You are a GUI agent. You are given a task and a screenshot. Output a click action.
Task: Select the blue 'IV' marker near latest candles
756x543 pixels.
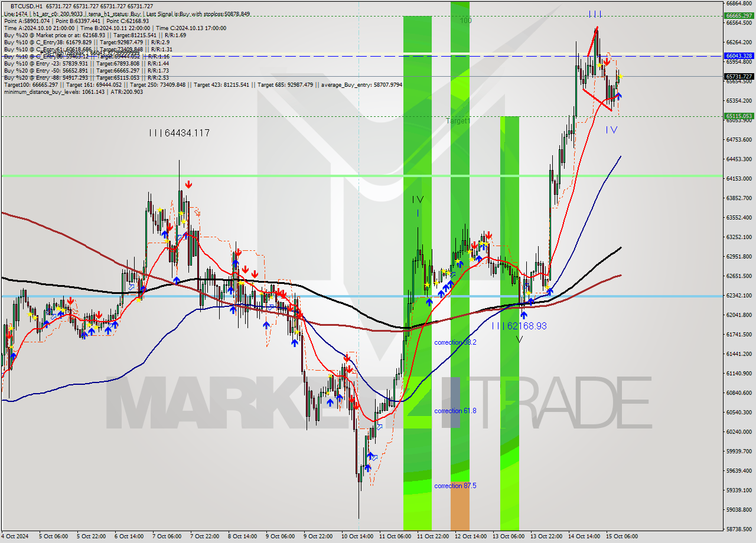(612, 130)
